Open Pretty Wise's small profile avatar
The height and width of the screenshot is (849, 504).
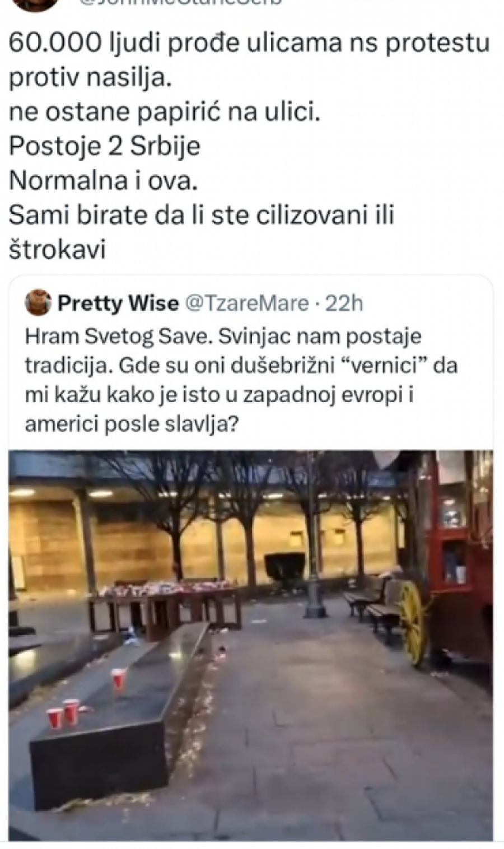click(x=38, y=303)
